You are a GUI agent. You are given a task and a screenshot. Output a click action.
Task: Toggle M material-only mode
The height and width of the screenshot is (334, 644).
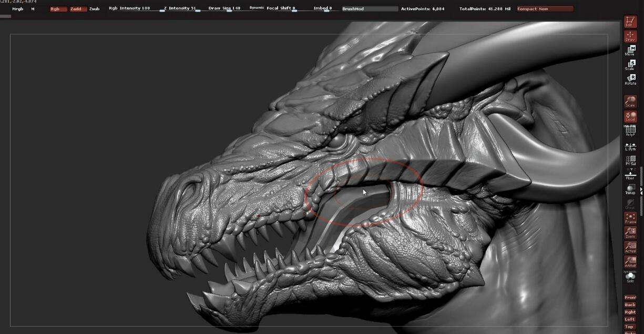[33, 9]
